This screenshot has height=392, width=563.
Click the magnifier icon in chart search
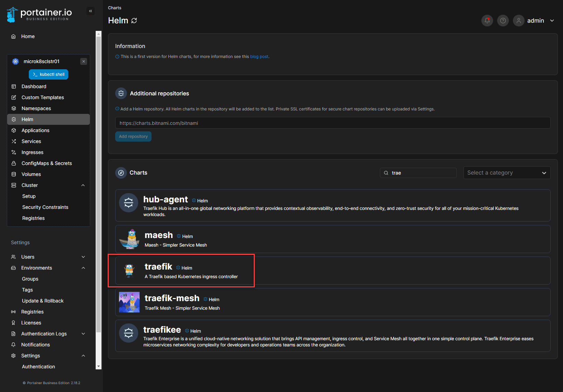click(386, 173)
